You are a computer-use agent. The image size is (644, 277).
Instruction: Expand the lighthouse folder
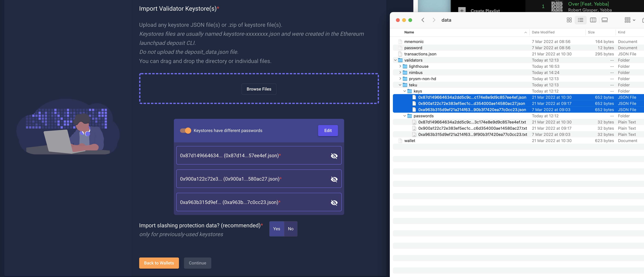click(400, 66)
